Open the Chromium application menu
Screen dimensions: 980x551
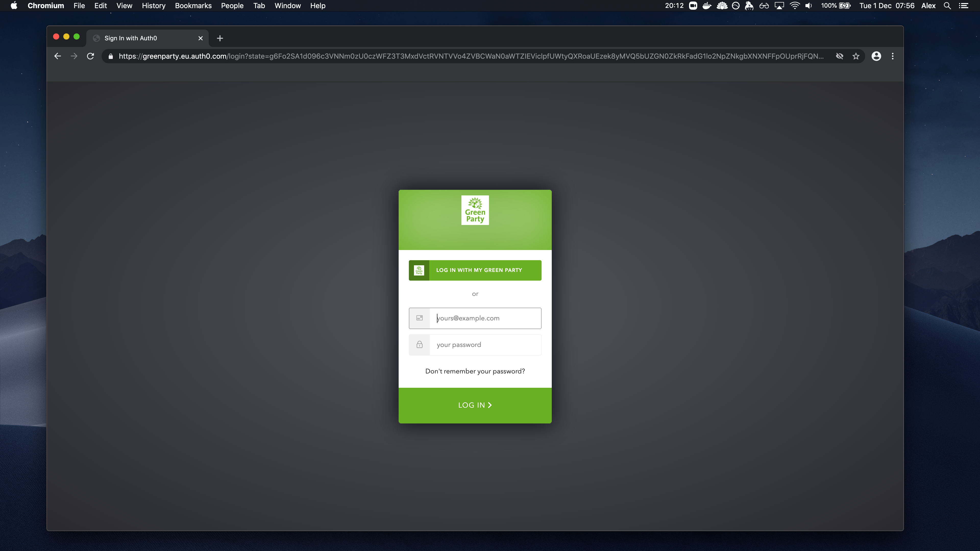(46, 6)
